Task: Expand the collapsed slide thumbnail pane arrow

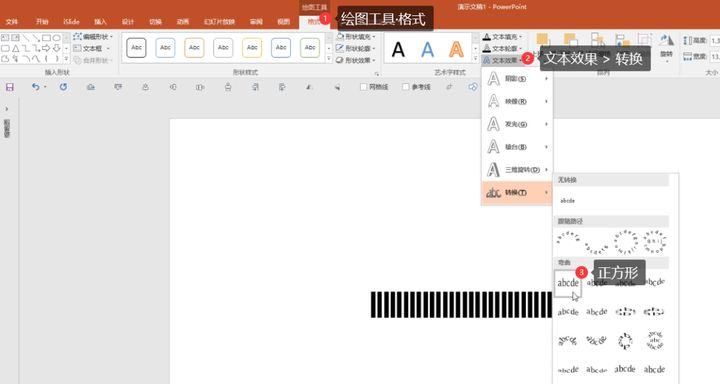Action: tap(6, 109)
